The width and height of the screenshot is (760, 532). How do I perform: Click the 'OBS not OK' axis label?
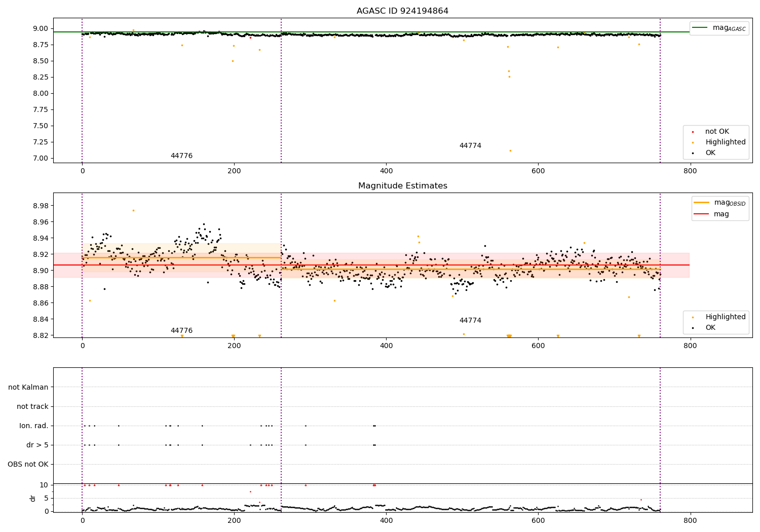pos(28,465)
